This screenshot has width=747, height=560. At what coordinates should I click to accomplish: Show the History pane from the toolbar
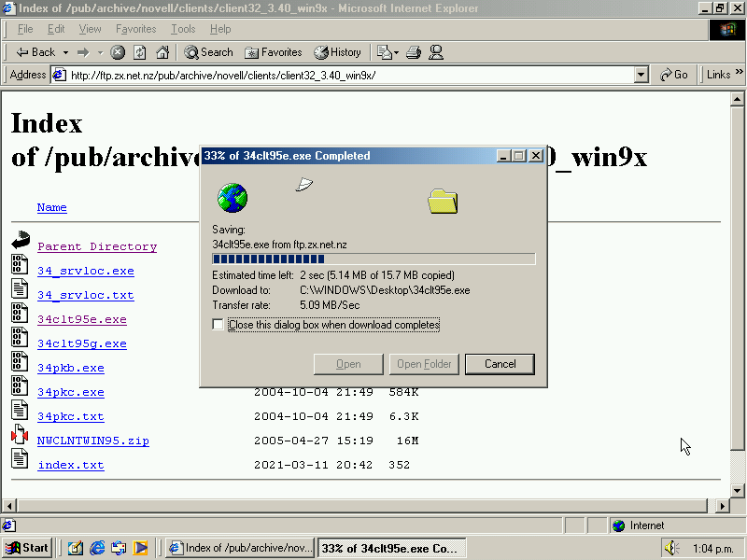pos(337,52)
